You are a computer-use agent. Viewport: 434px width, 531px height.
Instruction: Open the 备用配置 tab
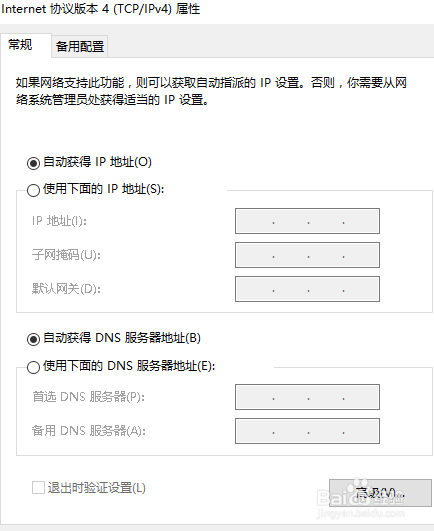click(x=80, y=46)
